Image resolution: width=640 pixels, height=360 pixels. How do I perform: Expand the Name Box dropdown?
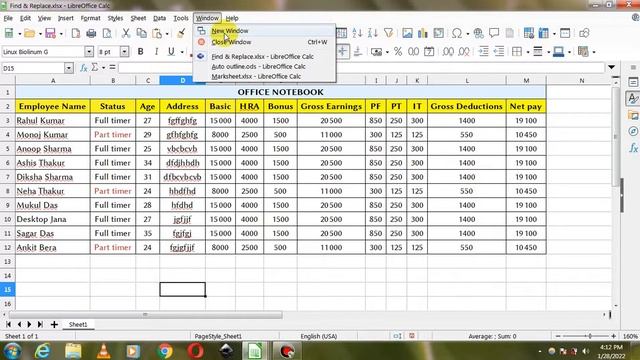(69, 68)
